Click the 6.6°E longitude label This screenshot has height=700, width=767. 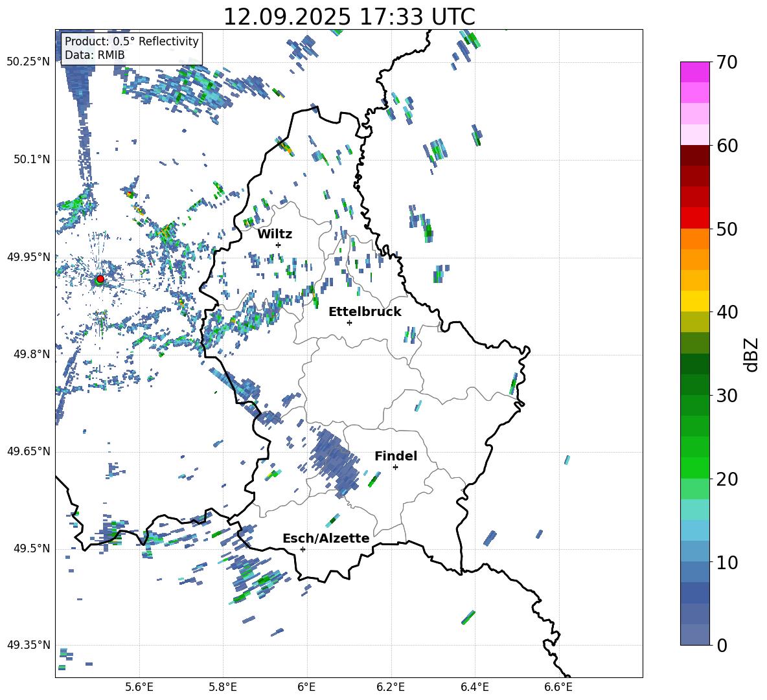pos(558,687)
